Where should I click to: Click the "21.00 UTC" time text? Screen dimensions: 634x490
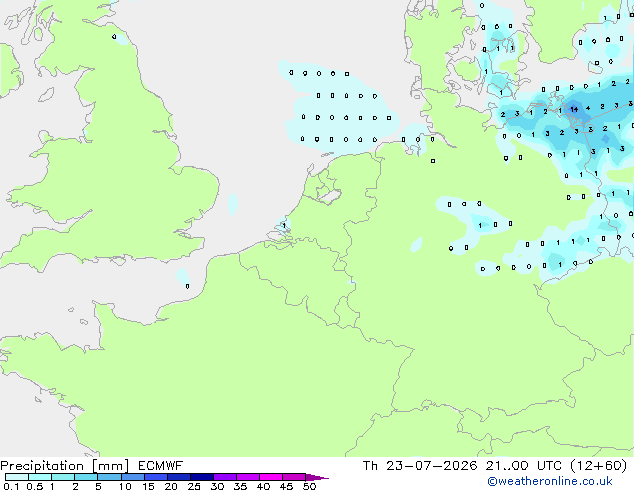pos(524,466)
